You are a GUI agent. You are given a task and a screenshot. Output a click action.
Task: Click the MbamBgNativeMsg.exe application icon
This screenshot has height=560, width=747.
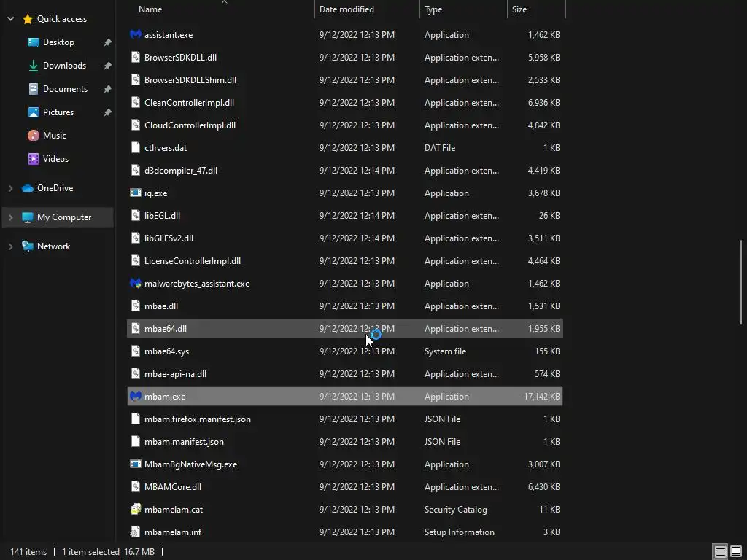(x=136, y=464)
